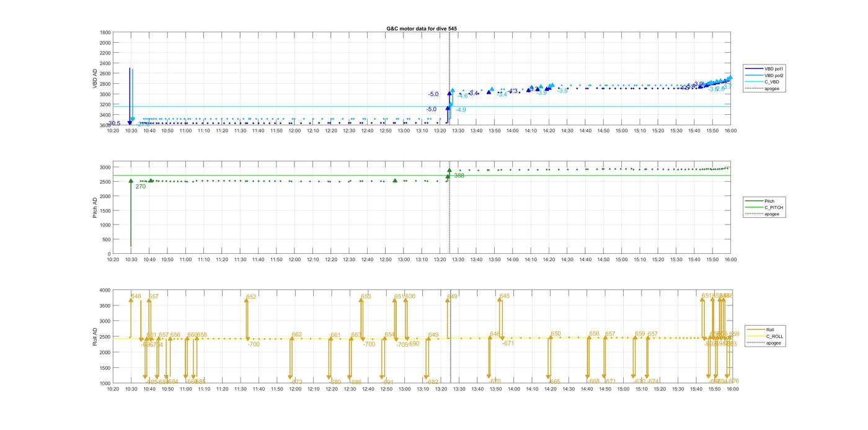Select "apogee" entry in the Roll legend
868x430 pixels.
coord(774,343)
